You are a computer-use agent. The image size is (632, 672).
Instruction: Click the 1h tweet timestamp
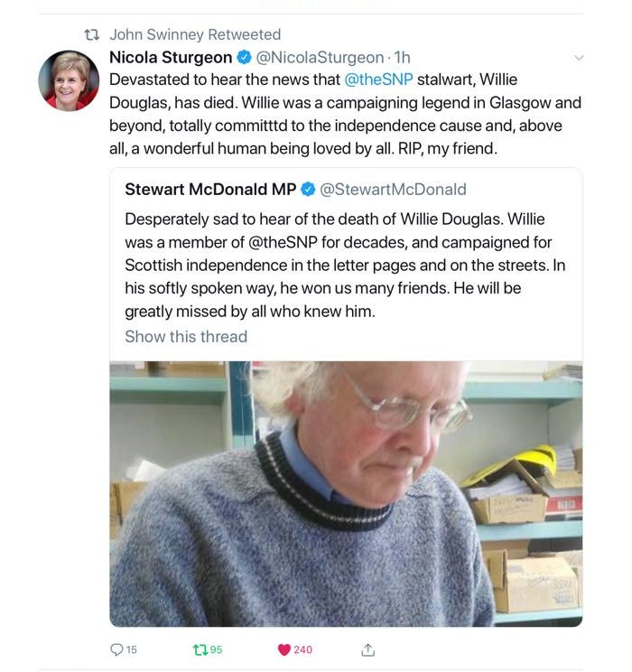coord(402,58)
